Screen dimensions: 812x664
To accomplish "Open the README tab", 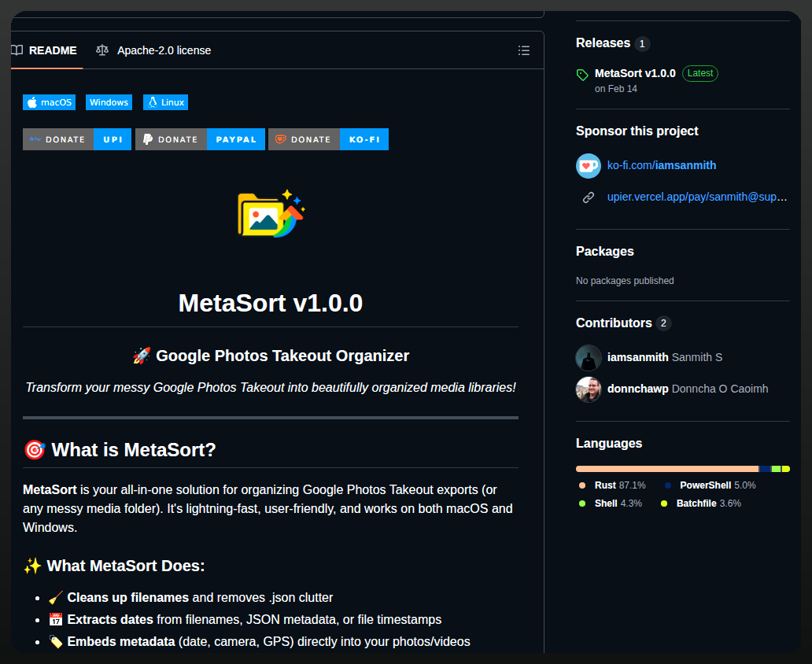I will (45, 50).
